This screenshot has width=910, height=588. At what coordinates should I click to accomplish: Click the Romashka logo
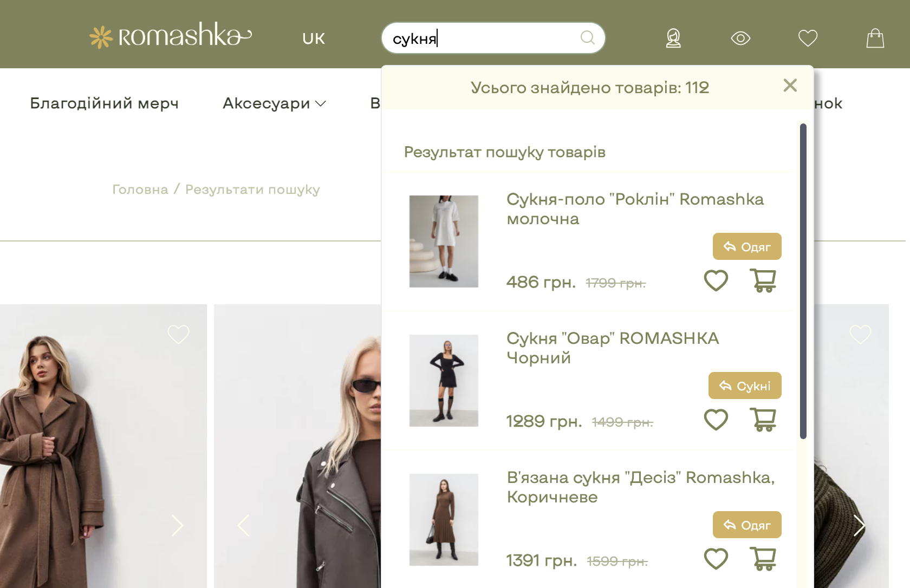[x=171, y=36]
